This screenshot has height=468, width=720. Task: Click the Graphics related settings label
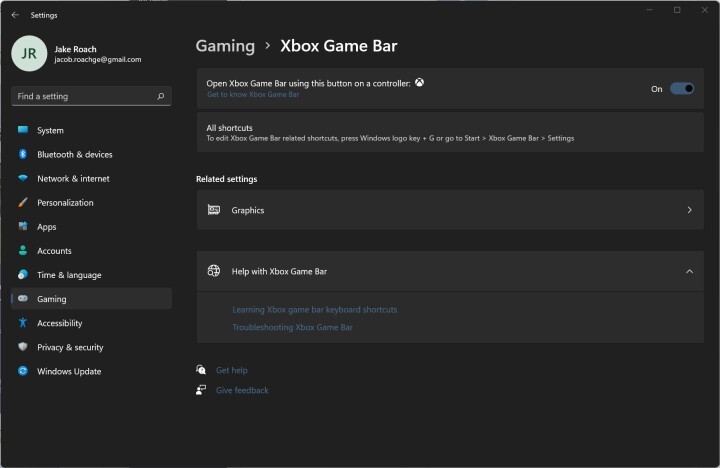click(x=248, y=210)
